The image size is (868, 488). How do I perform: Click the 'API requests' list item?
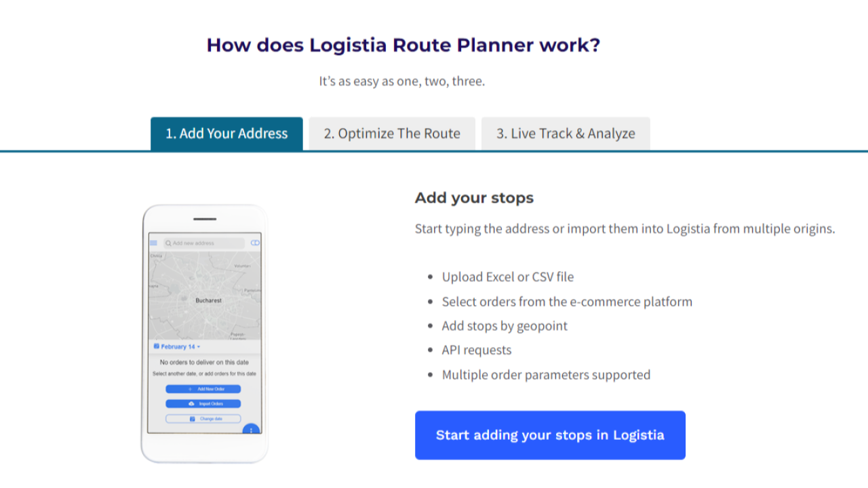[x=477, y=350]
